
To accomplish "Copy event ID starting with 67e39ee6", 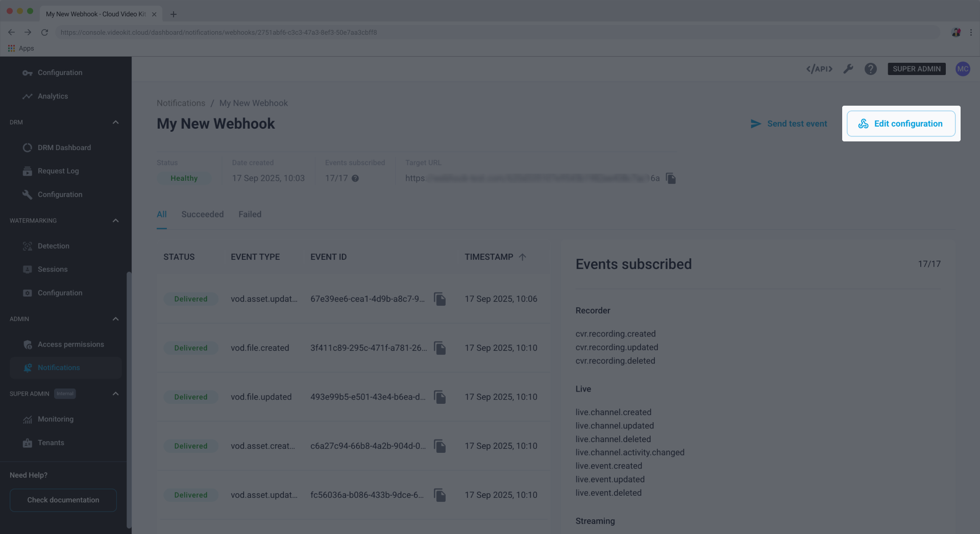I will pyautogui.click(x=439, y=299).
